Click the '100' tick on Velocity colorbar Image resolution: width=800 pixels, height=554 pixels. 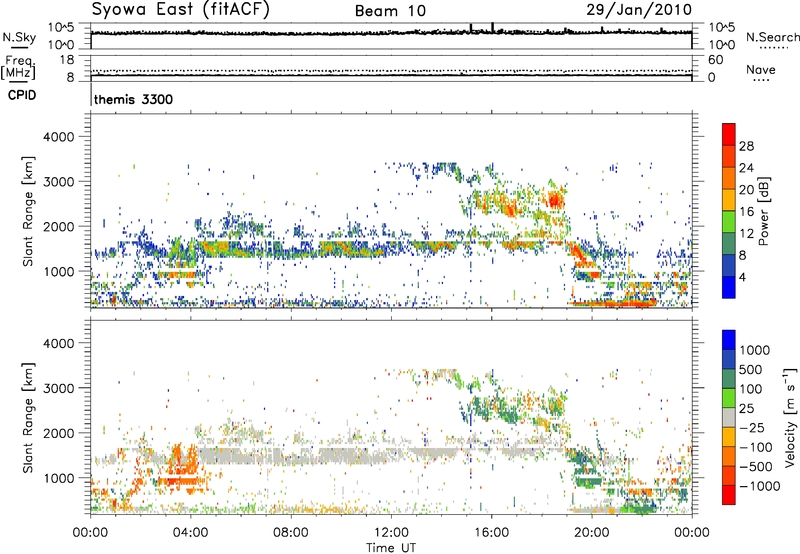[x=751, y=389]
